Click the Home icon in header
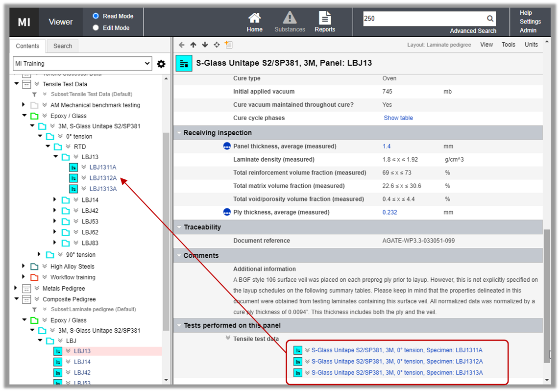Viewport: 560px width, 392px height. pos(254,19)
